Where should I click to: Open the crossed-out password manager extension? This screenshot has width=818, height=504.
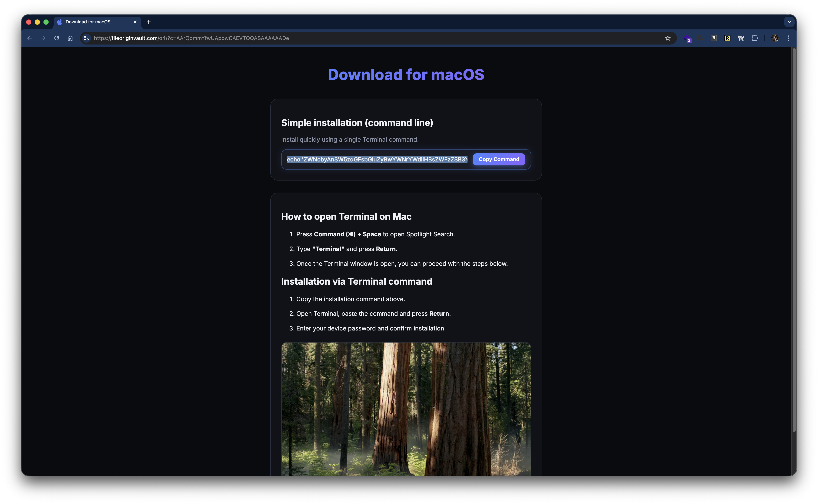click(x=741, y=38)
